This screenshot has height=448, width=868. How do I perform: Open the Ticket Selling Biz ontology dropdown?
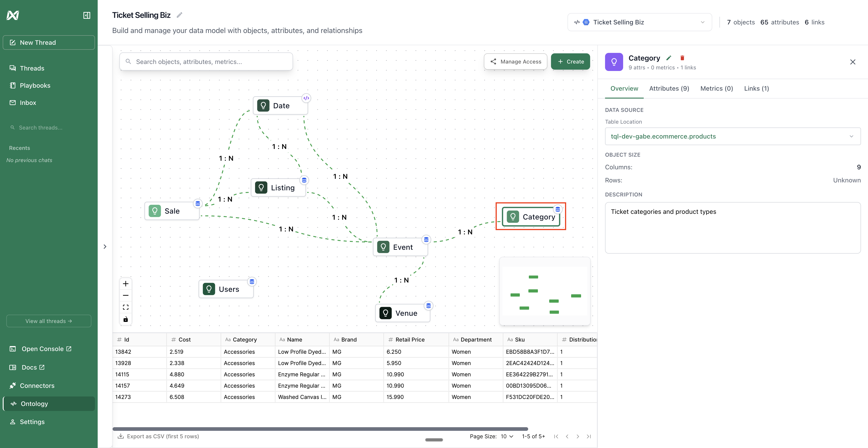tap(639, 22)
